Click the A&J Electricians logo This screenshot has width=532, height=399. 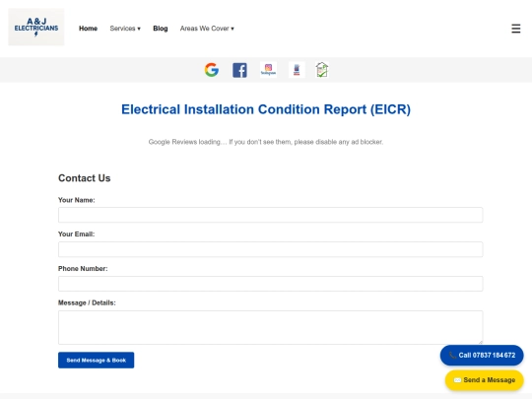(36, 28)
